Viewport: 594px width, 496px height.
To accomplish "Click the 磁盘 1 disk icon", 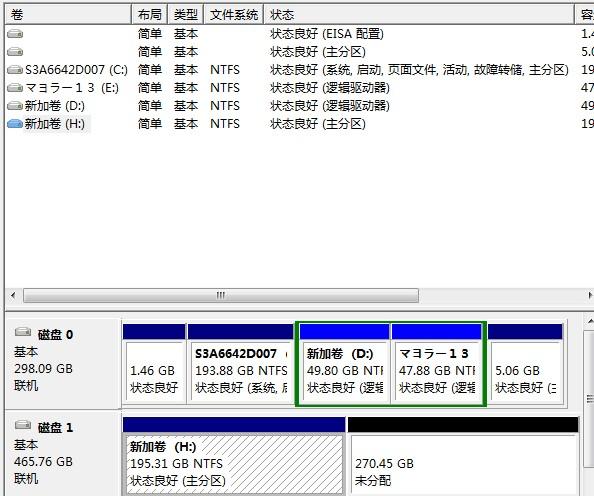I will [x=23, y=425].
